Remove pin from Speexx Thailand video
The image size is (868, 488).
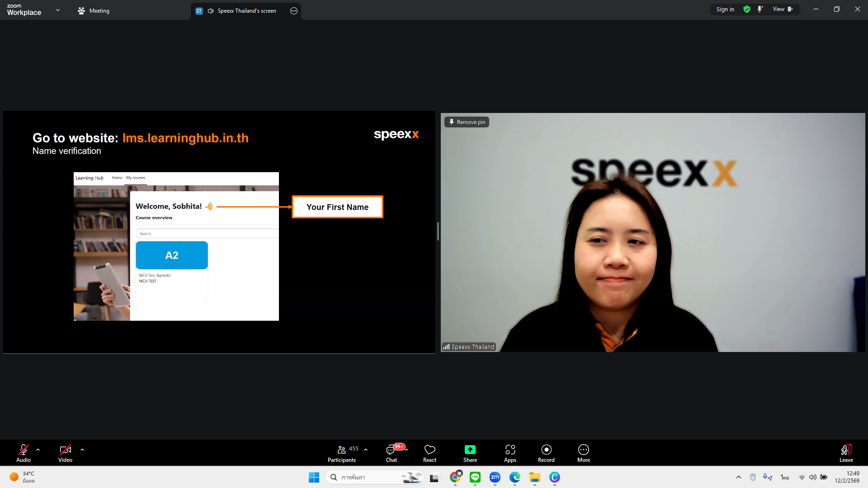click(x=467, y=122)
